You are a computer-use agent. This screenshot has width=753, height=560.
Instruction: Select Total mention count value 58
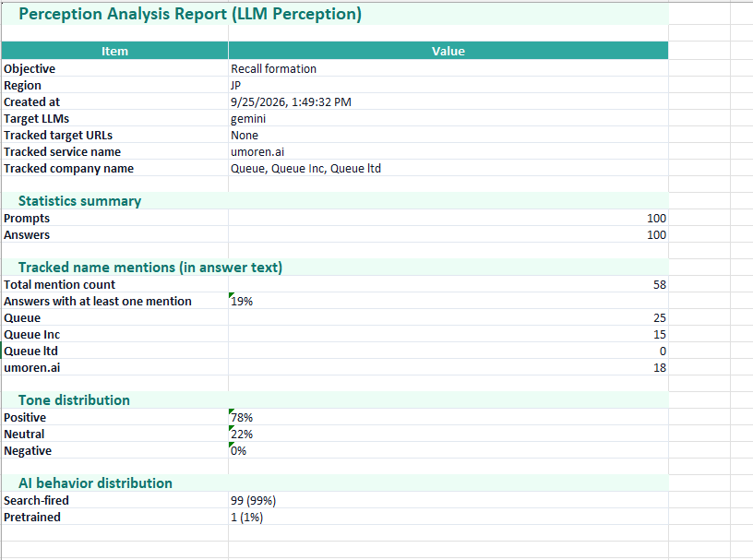pyautogui.click(x=448, y=285)
